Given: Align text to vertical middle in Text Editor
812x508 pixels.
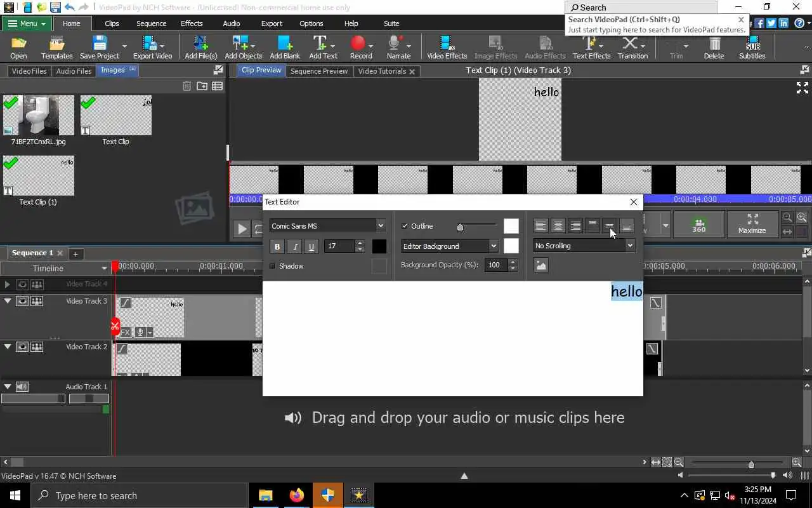Looking at the screenshot, I should tap(609, 225).
